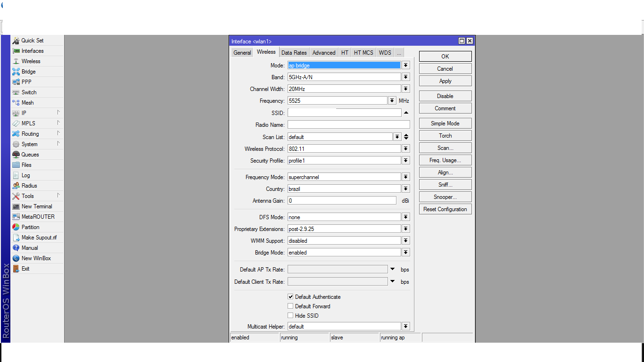Click the Log icon in sidebar
Viewport: 644px width, 362px height.
(16, 175)
